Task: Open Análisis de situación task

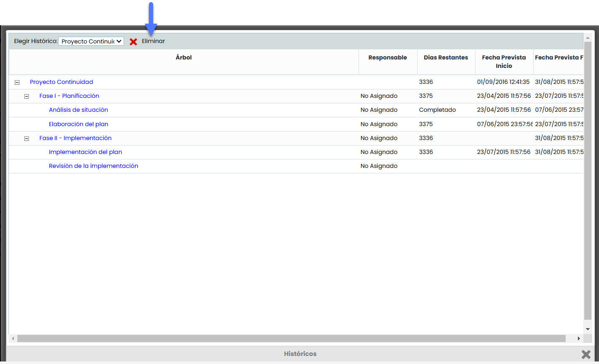Action: (x=78, y=110)
